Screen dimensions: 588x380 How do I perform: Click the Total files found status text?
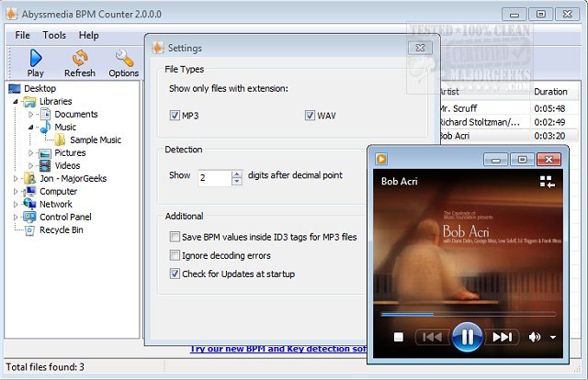[x=45, y=367]
